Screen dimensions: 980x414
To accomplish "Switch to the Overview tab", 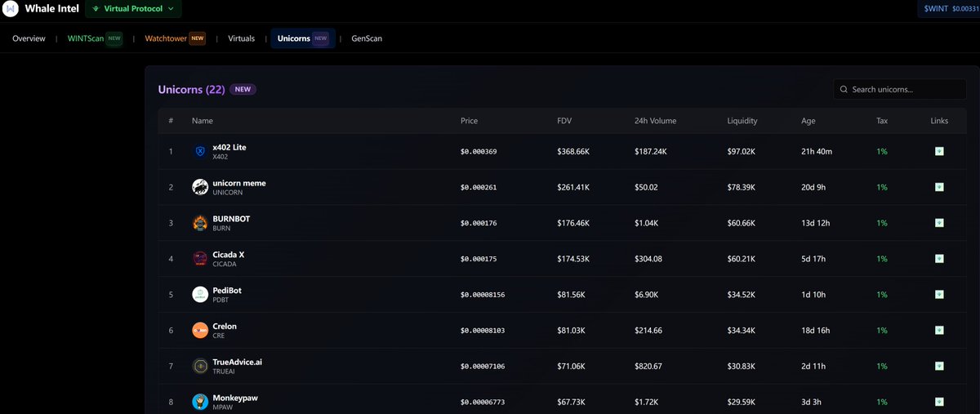I will point(29,38).
